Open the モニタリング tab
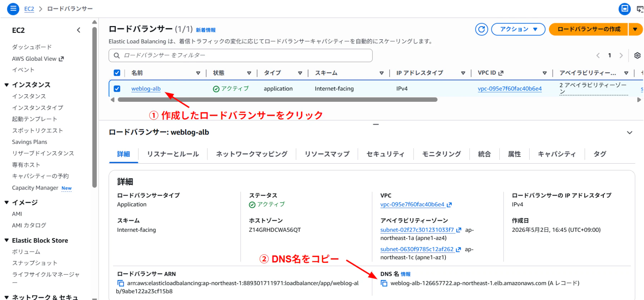Viewport: 644px width, 300px height. click(441, 154)
